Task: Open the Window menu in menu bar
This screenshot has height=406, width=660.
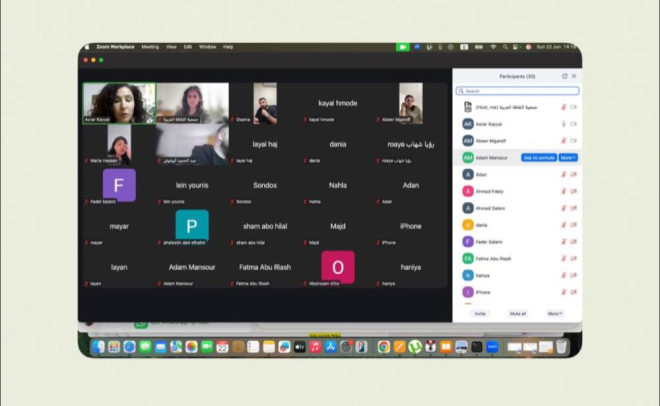Action: click(x=207, y=46)
